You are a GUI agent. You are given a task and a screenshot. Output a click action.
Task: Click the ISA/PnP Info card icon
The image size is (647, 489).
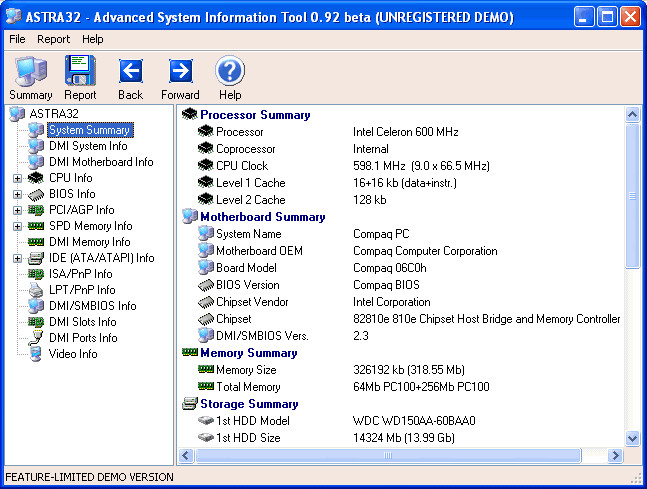(x=36, y=274)
